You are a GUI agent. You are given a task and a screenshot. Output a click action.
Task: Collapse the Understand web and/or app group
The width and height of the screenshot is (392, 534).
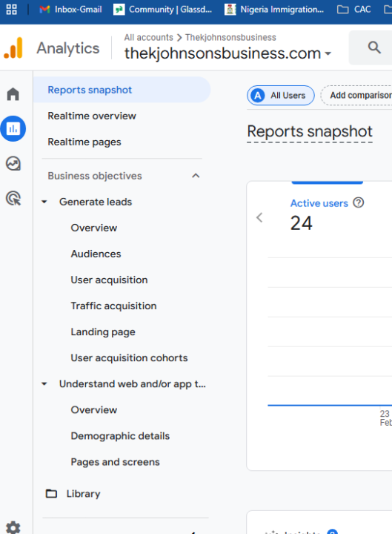pyautogui.click(x=44, y=384)
